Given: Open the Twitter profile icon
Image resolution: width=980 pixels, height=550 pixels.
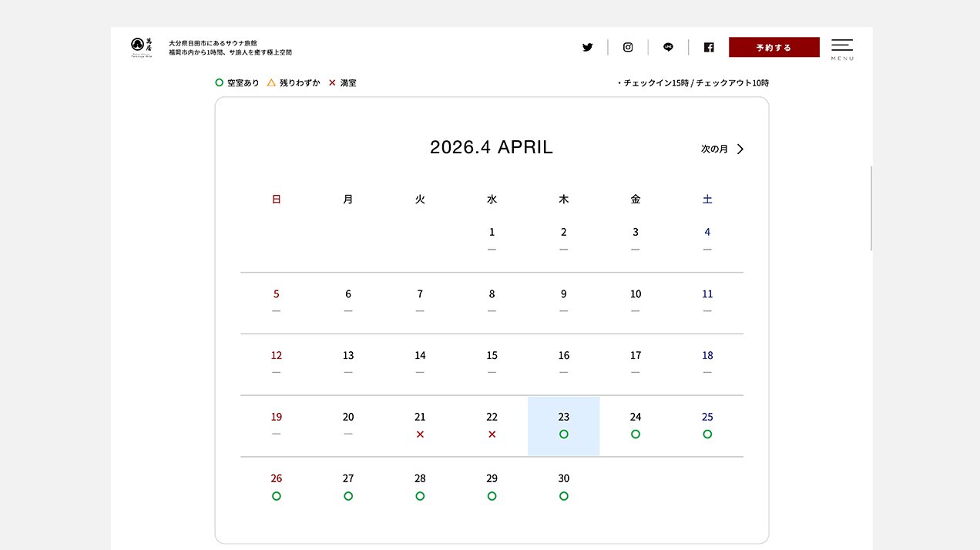Looking at the screenshot, I should 588,47.
